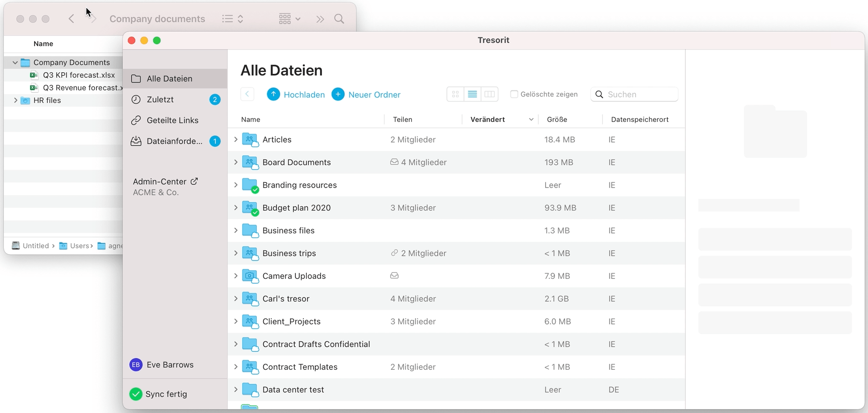Sort by Teilen column header
This screenshot has height=413, width=868.
point(403,120)
